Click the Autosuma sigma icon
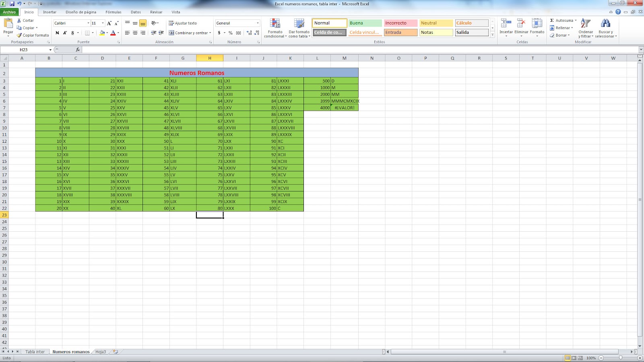 [552, 21]
